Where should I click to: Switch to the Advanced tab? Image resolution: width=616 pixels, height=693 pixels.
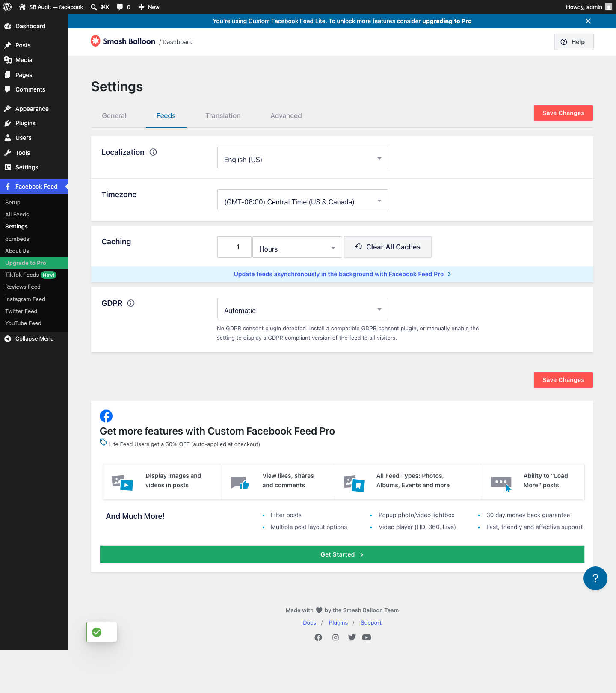point(286,116)
